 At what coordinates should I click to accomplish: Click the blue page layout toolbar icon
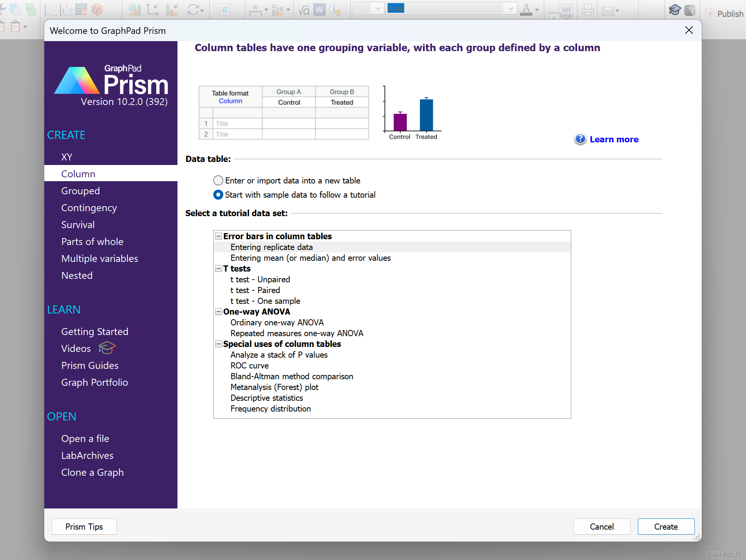coord(225,9)
